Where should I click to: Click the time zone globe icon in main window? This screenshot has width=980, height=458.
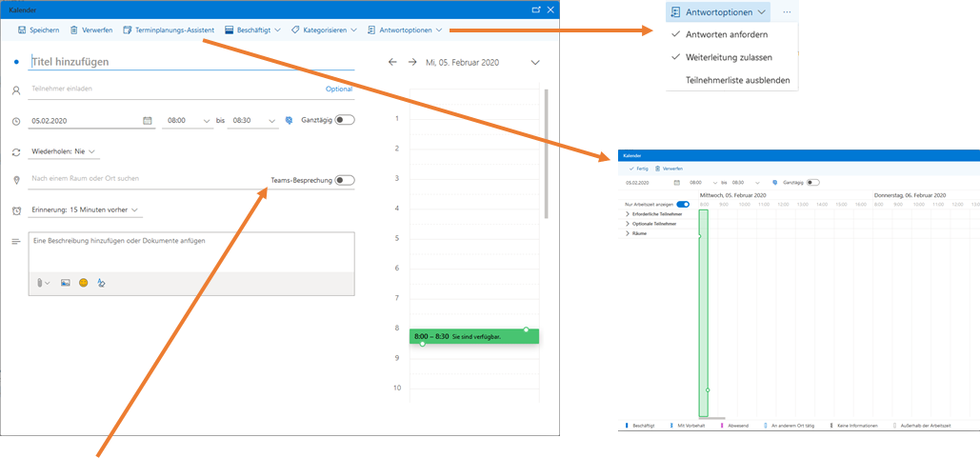(x=289, y=121)
